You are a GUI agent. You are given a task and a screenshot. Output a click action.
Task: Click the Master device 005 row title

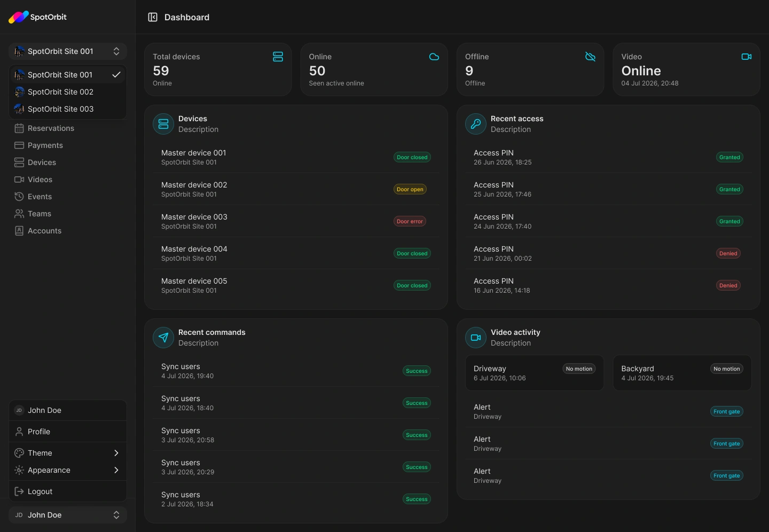pos(194,281)
